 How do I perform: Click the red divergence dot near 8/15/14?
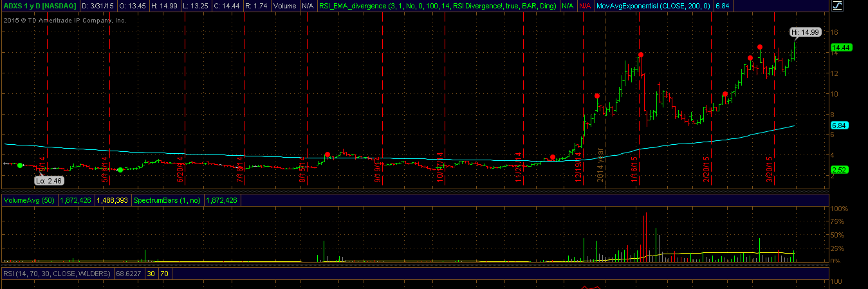pos(328,154)
